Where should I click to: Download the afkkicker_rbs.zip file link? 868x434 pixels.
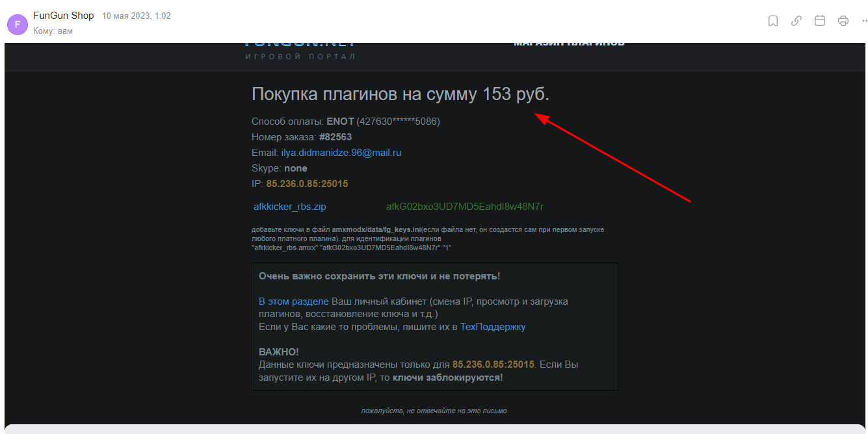[x=290, y=207]
